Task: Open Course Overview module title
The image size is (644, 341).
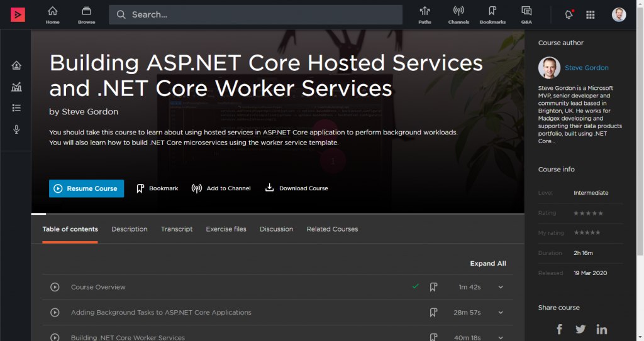Action: (x=98, y=287)
